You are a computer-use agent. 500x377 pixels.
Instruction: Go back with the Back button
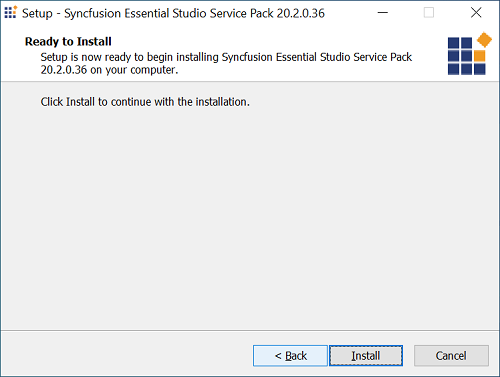(x=290, y=356)
